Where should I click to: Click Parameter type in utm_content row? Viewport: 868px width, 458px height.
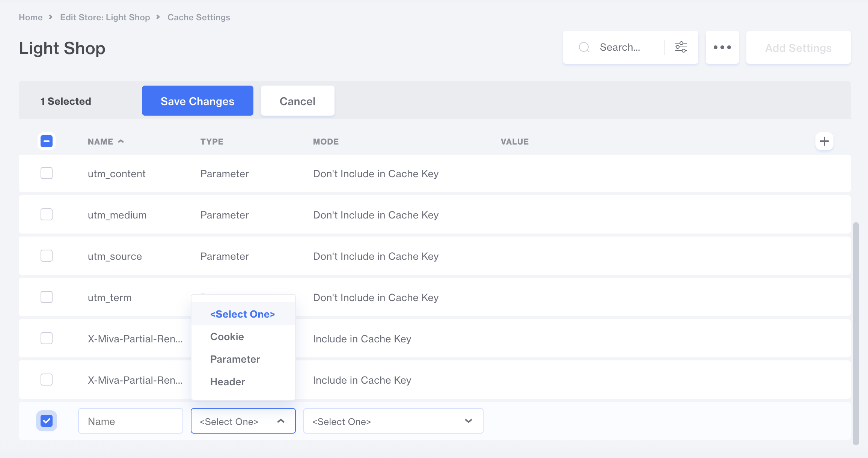tap(225, 173)
